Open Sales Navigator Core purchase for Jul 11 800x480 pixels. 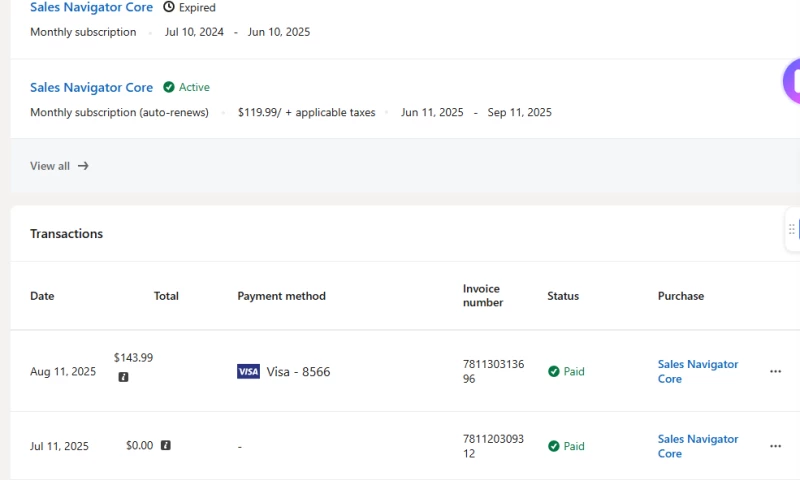coord(697,446)
